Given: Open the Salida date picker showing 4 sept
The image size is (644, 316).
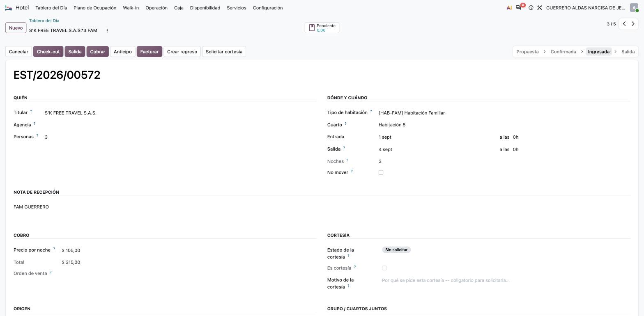Looking at the screenshot, I should click(x=437, y=149).
